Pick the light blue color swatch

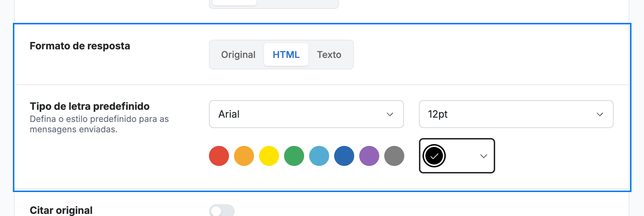(319, 156)
